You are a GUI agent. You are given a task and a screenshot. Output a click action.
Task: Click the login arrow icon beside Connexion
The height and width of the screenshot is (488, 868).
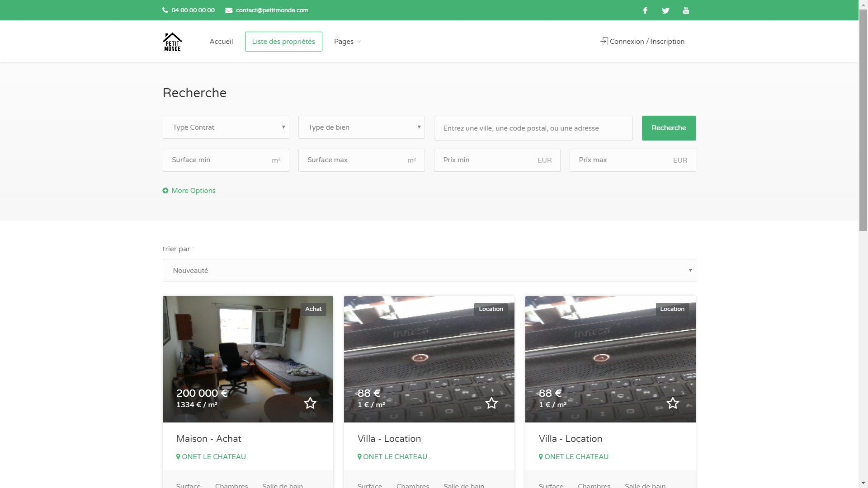pyautogui.click(x=604, y=41)
